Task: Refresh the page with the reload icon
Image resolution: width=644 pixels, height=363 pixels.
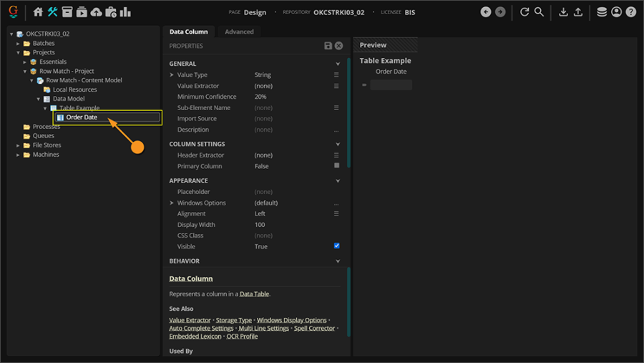Action: (x=525, y=12)
